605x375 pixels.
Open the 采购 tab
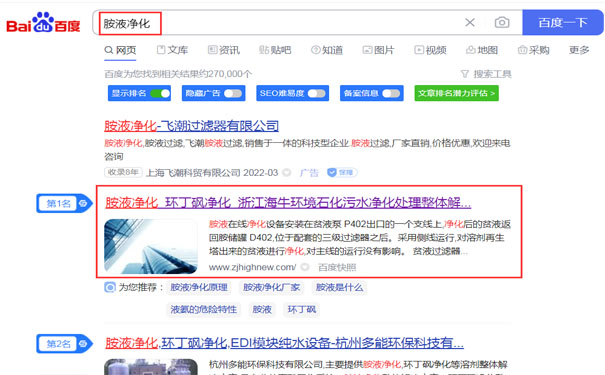[x=534, y=50]
